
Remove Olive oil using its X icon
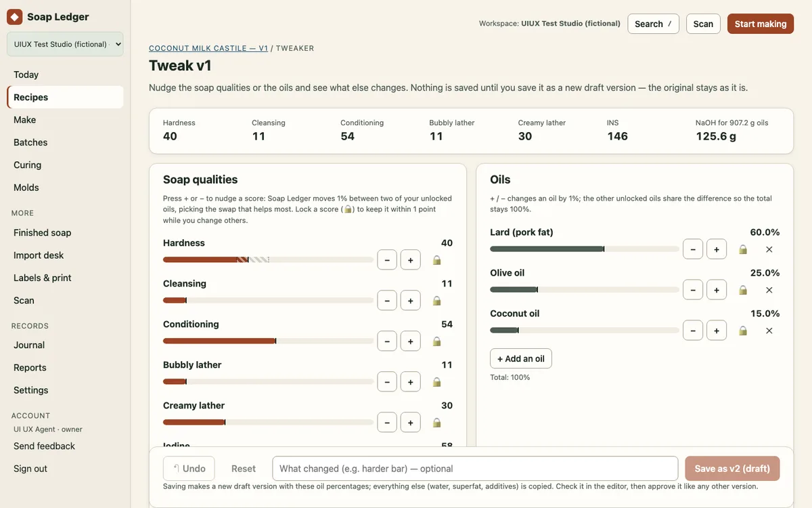[x=769, y=290]
